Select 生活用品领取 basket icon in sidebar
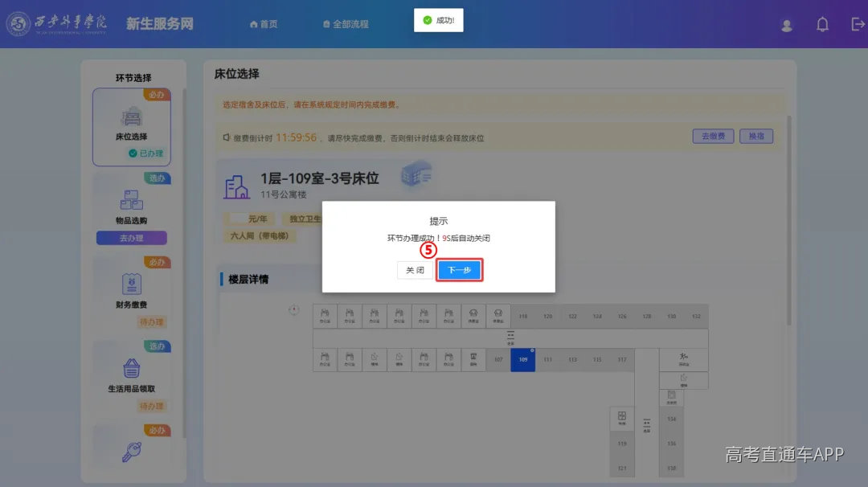Viewport: 868px width, 487px height. 132,368
